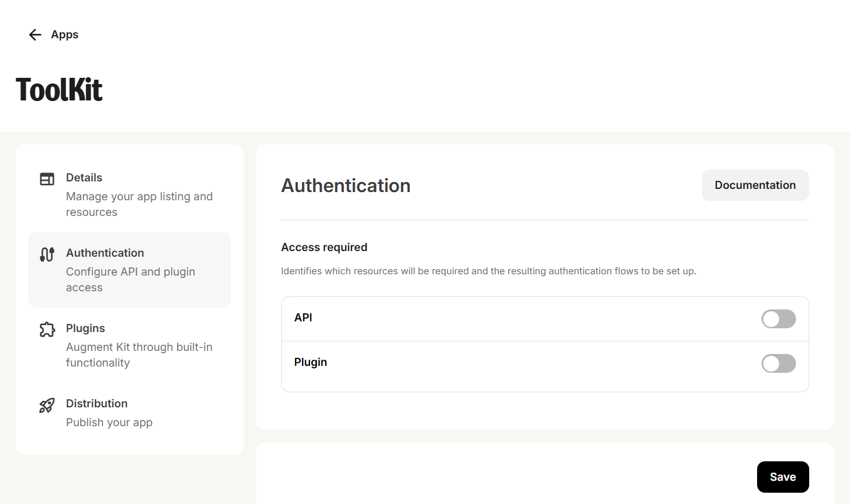Viewport: 850px width, 504px height.
Task: Click the Authentication main panel heading
Action: [346, 185]
